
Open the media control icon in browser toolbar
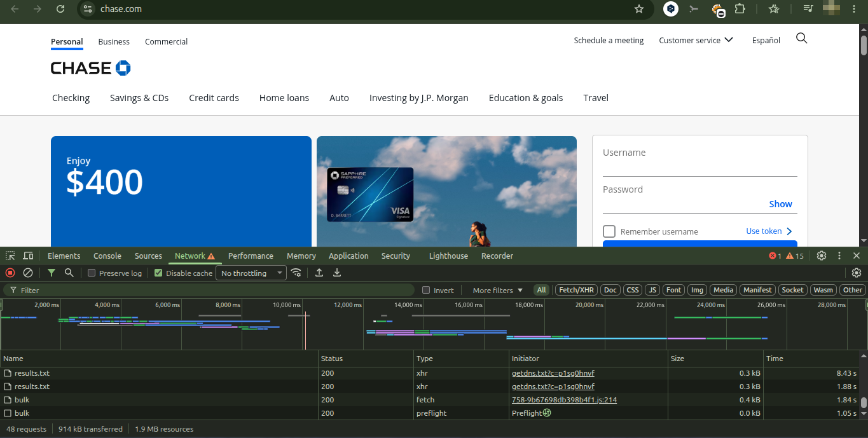tap(808, 9)
